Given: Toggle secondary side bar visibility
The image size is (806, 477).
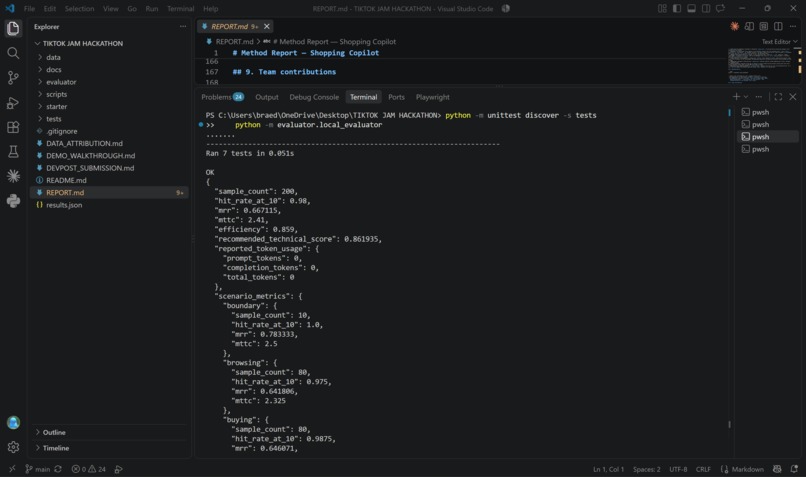Looking at the screenshot, I should 706,8.
